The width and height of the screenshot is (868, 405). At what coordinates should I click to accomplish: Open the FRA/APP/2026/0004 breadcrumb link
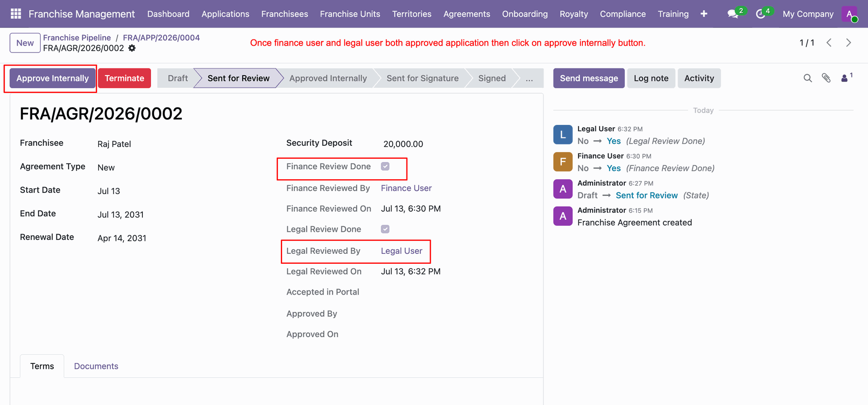tap(161, 38)
